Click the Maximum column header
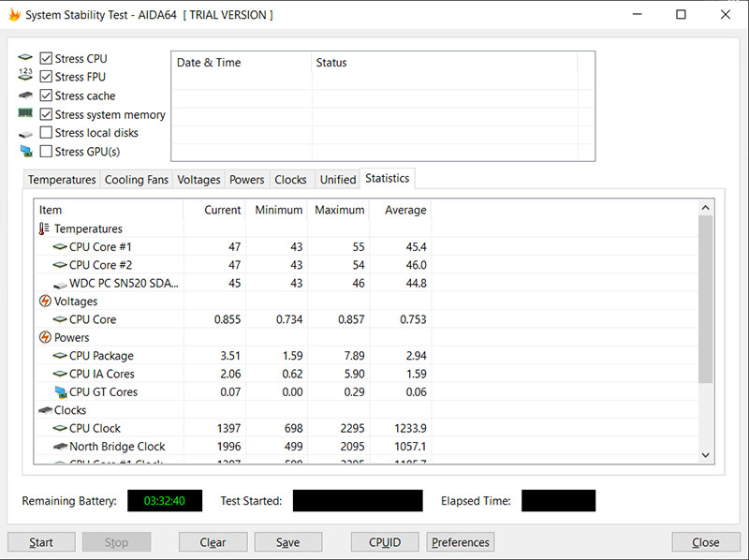 coord(339,210)
